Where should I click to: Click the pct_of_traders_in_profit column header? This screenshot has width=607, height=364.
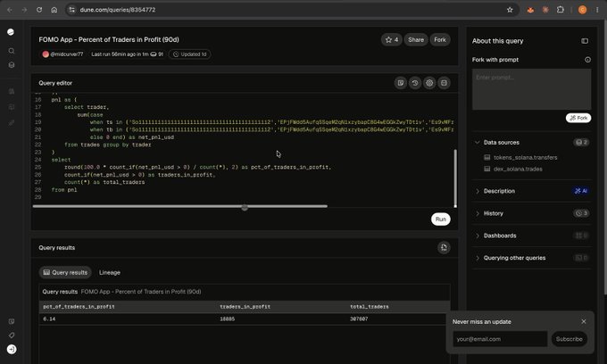tap(79, 307)
